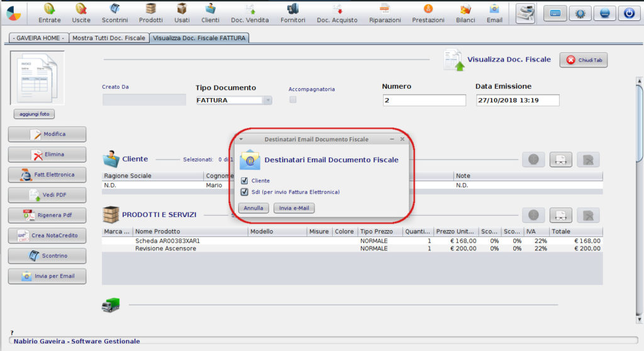The width and height of the screenshot is (644, 351).
Task: Click the Modifica button
Action: [47, 134]
